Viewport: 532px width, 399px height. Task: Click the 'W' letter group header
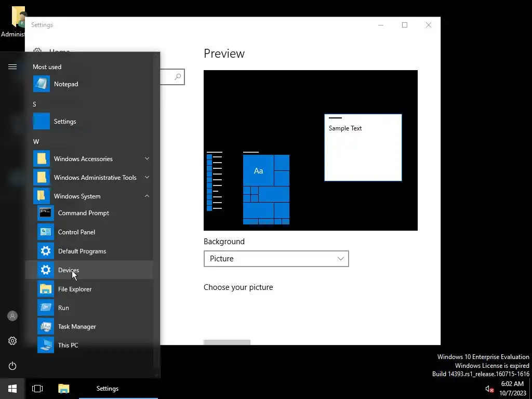pyautogui.click(x=36, y=141)
